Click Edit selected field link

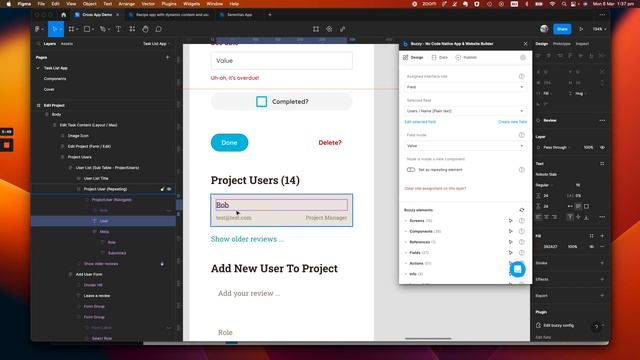(420, 122)
